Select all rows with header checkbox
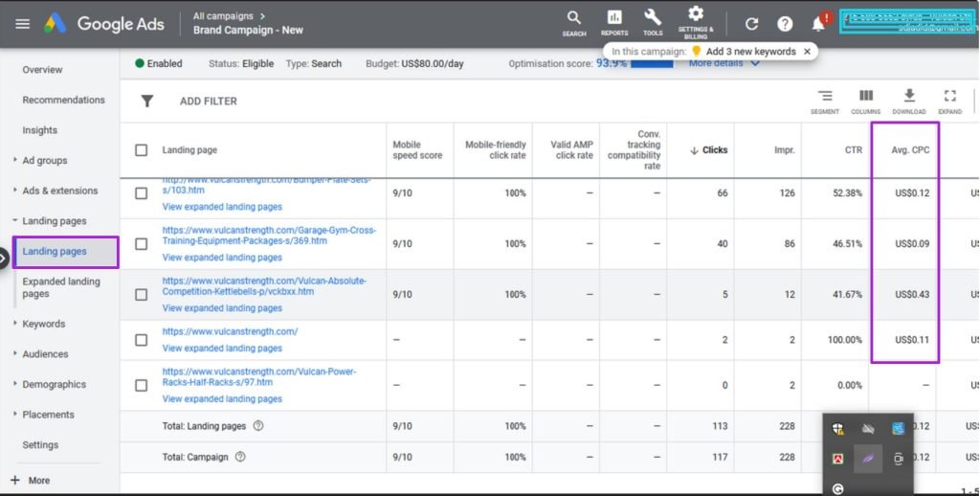Screen dimensions: 980x496 click(x=142, y=150)
